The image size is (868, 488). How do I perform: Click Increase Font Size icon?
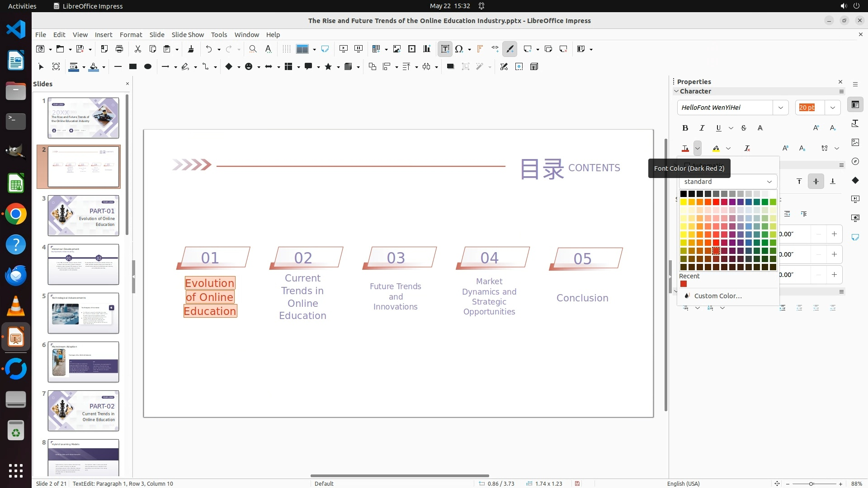click(x=816, y=128)
